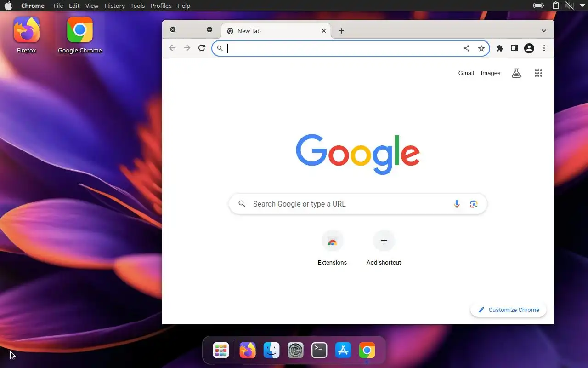Open Finder from the dock

[x=271, y=351]
